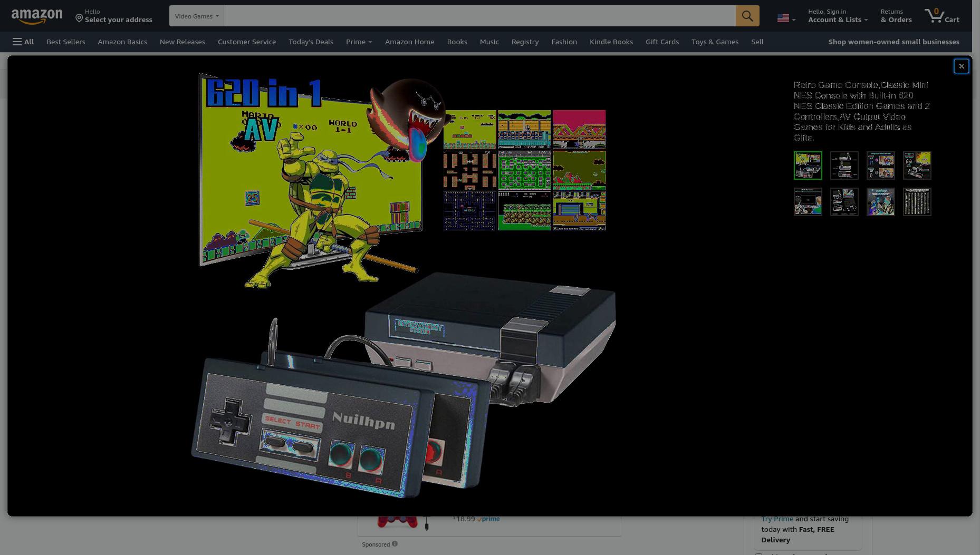
Task: Click the Sponsored info icon
Action: [395, 544]
